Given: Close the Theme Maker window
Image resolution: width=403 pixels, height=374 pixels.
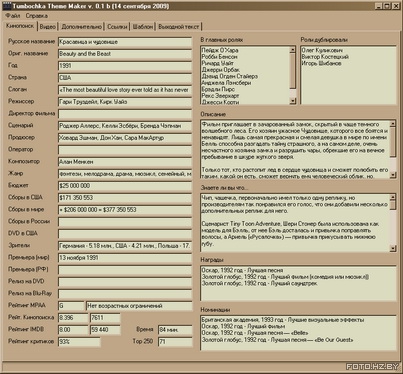Looking at the screenshot, I should (395, 6).
